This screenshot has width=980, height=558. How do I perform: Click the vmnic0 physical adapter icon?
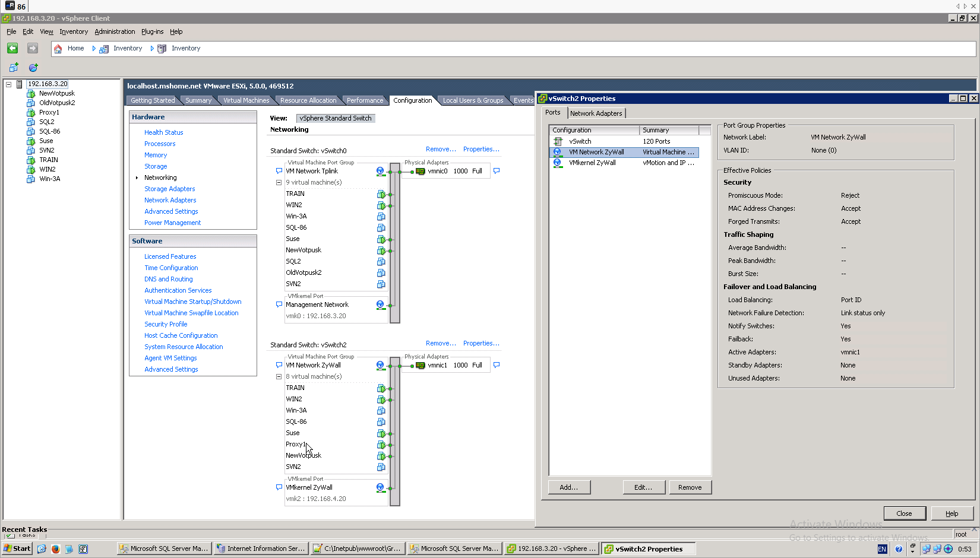(x=421, y=171)
